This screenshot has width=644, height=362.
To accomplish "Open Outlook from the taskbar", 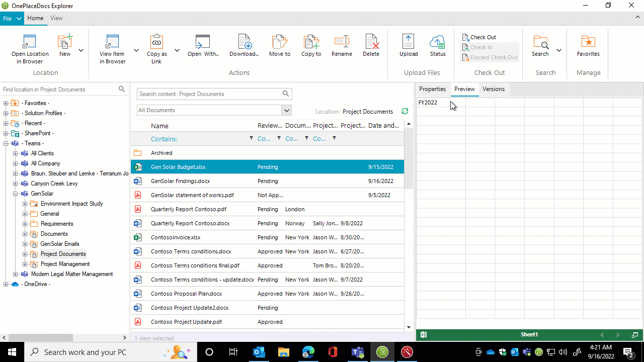I will click(x=259, y=352).
